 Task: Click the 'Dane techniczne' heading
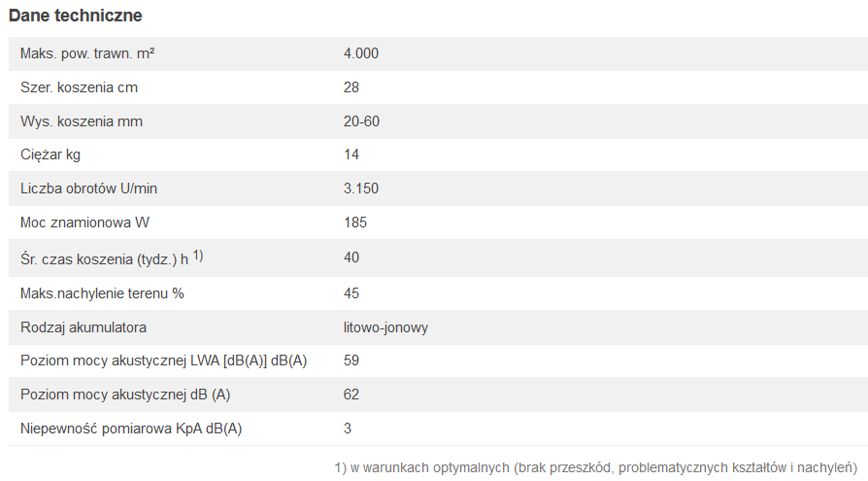(x=76, y=16)
